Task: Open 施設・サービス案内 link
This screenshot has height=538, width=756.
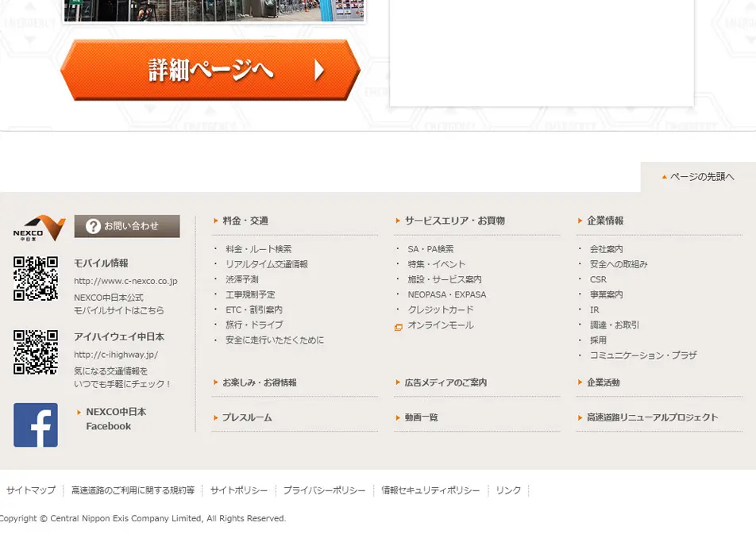Action: (445, 279)
